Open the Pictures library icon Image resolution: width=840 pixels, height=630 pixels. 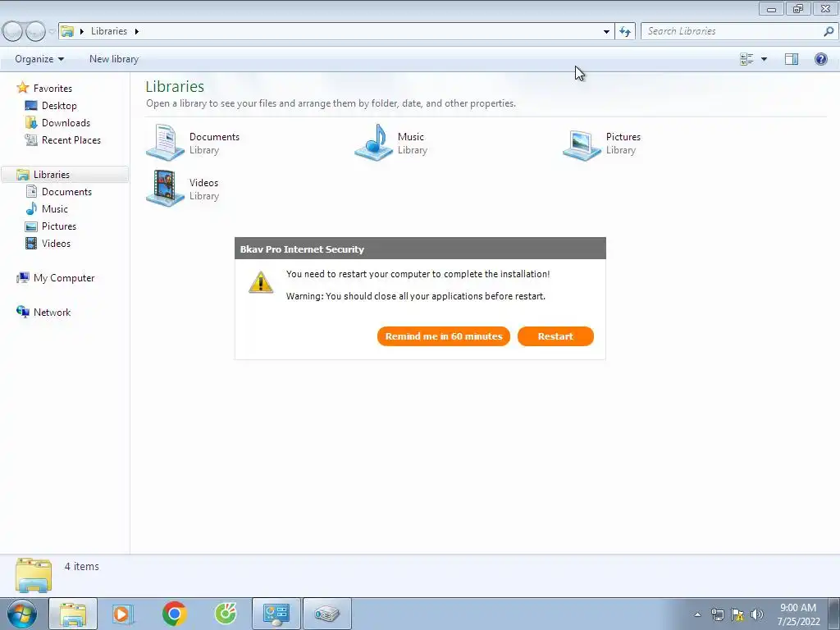(582, 144)
